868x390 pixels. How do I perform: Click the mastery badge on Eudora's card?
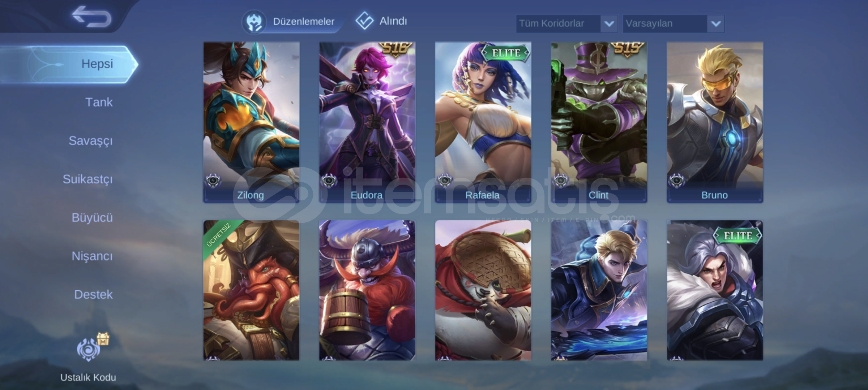[x=329, y=181]
